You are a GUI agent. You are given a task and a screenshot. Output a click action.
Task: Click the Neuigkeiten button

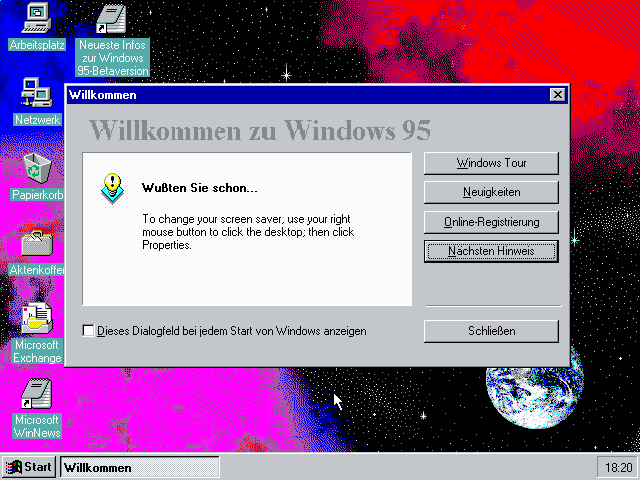click(491, 192)
